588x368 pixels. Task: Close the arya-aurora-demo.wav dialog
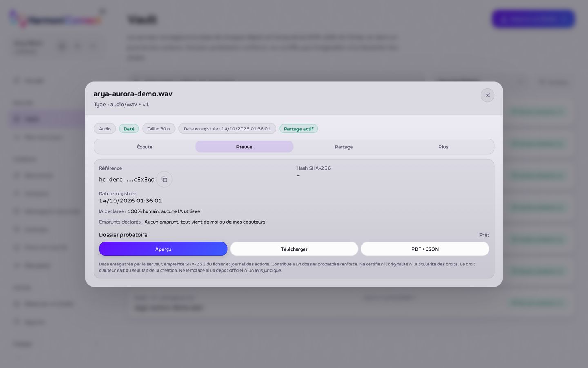click(487, 95)
